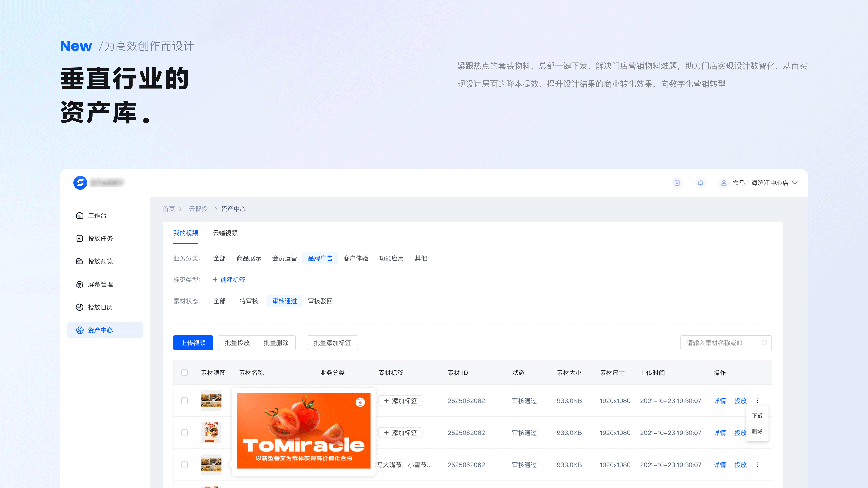Open 工作台 in the sidebar

pyautogui.click(x=105, y=216)
